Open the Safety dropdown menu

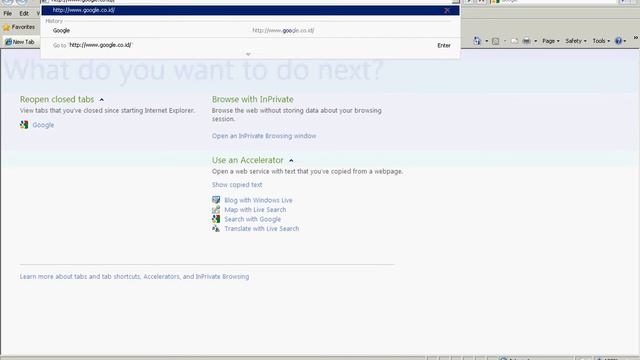point(576,41)
